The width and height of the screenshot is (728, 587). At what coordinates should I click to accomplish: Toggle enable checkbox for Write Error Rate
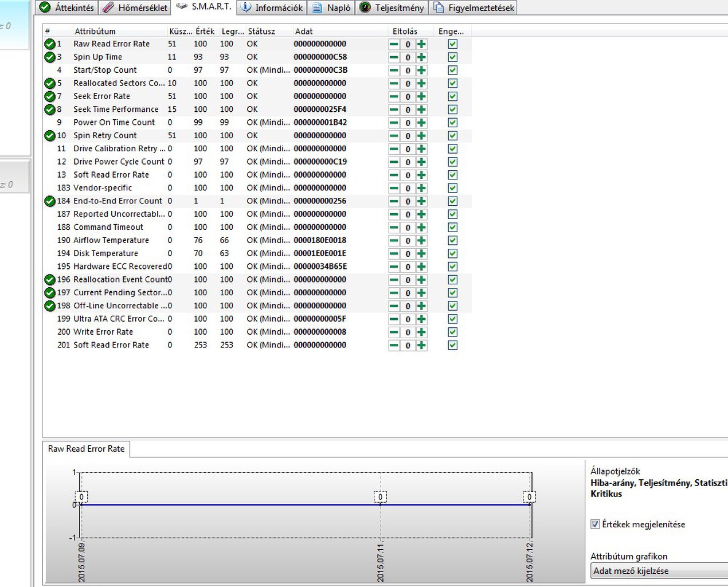point(453,332)
